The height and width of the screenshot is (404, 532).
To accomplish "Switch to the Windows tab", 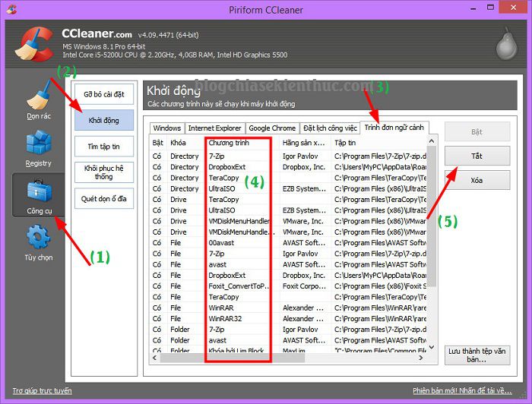I will click(167, 128).
